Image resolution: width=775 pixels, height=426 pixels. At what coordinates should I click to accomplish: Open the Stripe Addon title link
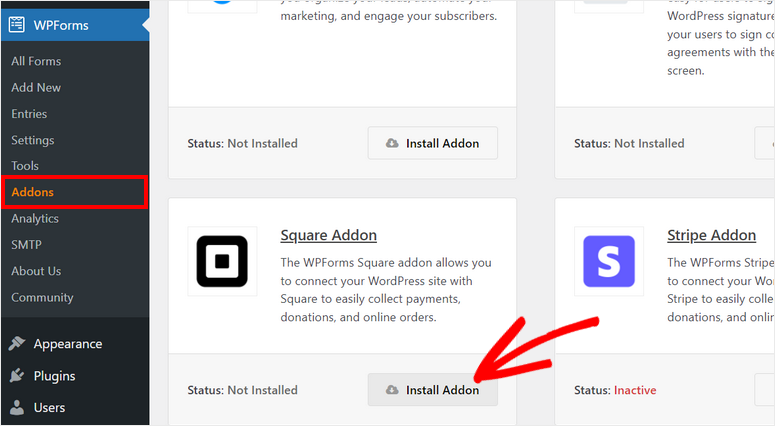(x=711, y=235)
